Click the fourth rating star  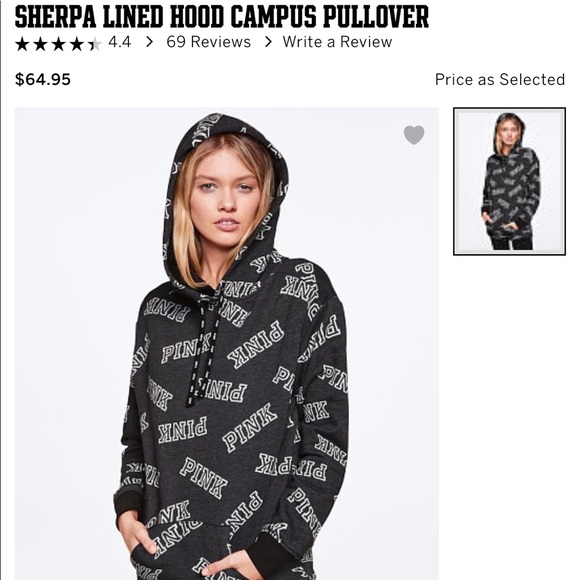77,44
